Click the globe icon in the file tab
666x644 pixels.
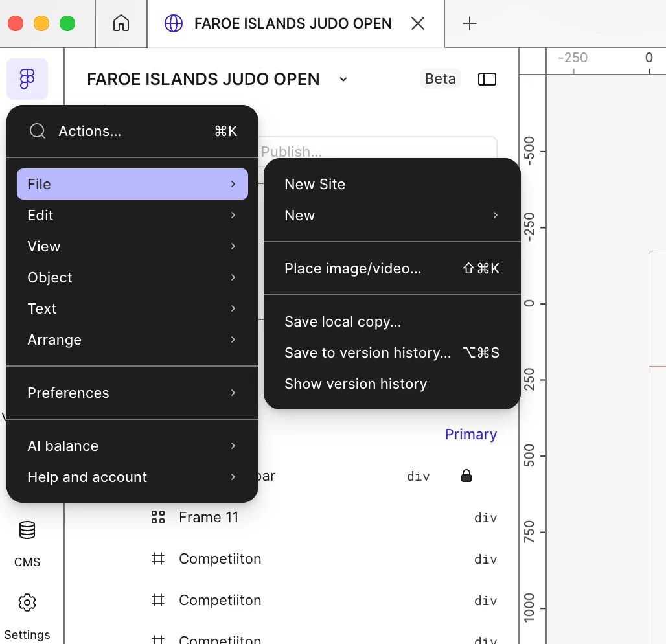[x=173, y=23]
